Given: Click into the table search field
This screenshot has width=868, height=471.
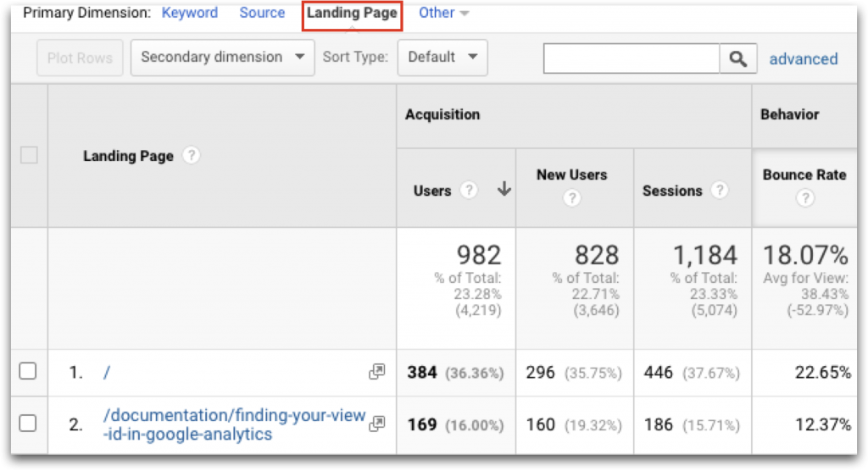Looking at the screenshot, I should pos(631,58).
